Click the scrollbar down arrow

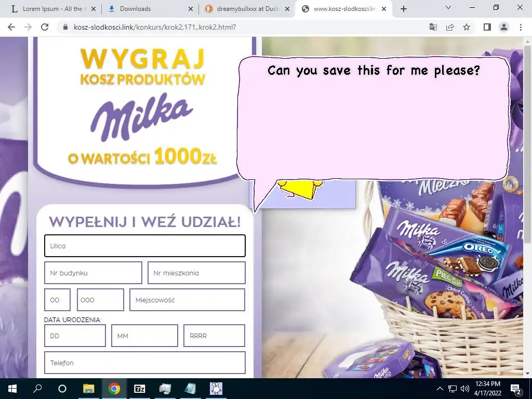pos(527,374)
